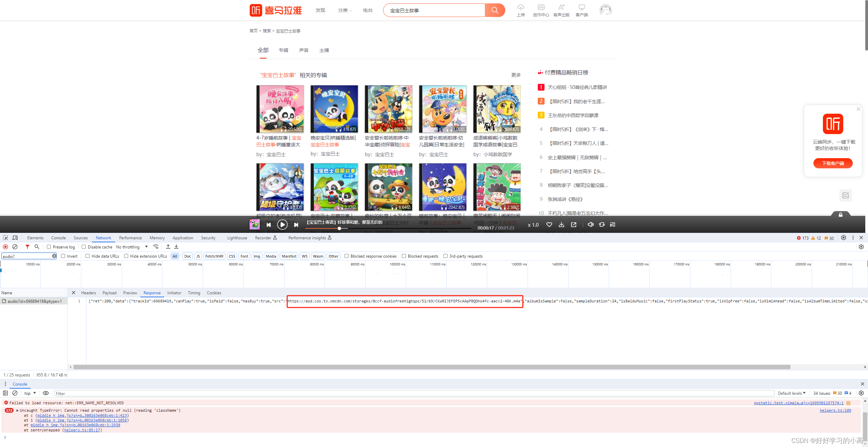
Task: Clear the network log icon
Action: tap(15, 247)
